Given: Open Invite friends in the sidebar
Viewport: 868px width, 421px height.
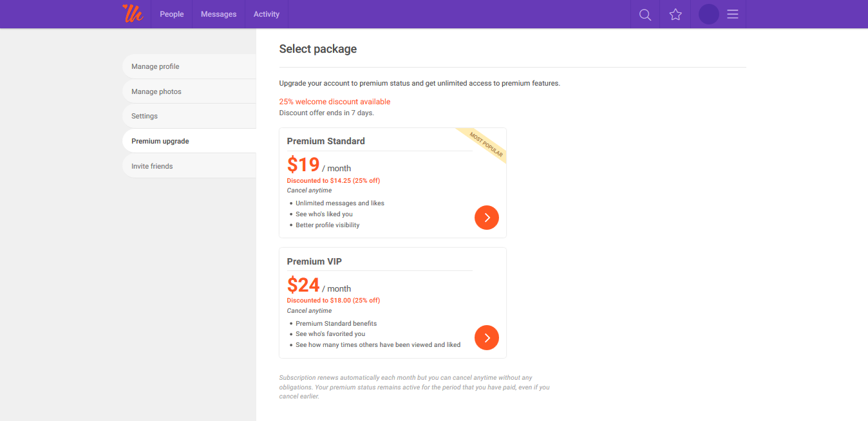Looking at the screenshot, I should (x=152, y=166).
